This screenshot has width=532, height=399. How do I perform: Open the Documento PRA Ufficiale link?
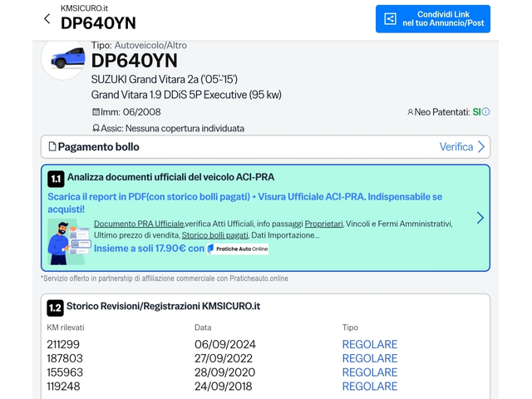[139, 224]
